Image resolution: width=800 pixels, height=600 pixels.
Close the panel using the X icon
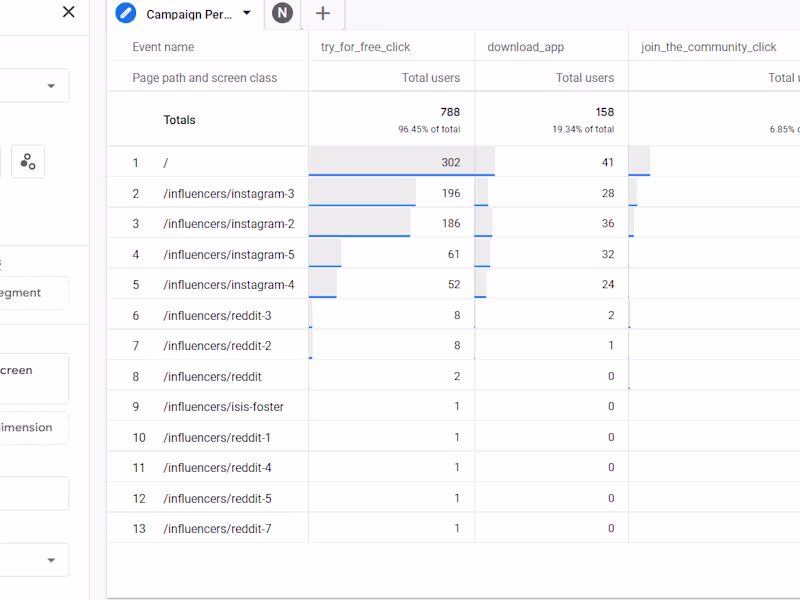(x=67, y=12)
